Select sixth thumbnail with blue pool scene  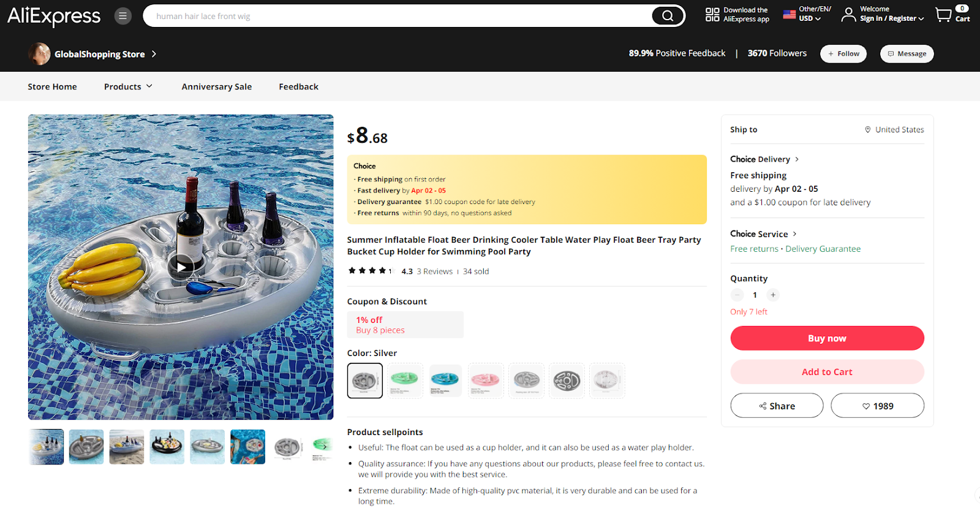coord(248,447)
